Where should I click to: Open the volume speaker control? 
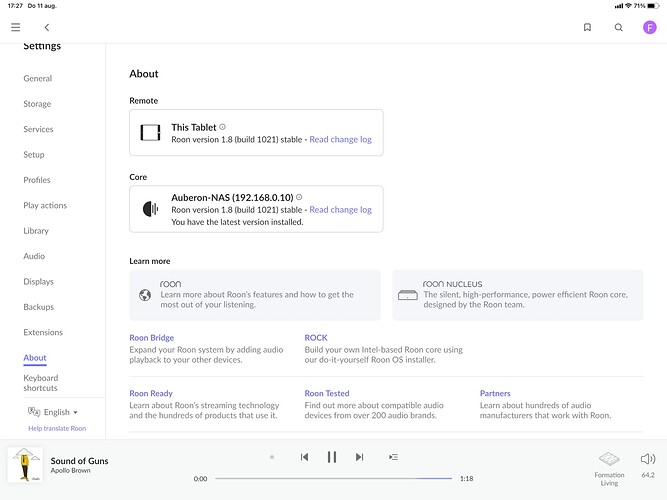(647, 459)
